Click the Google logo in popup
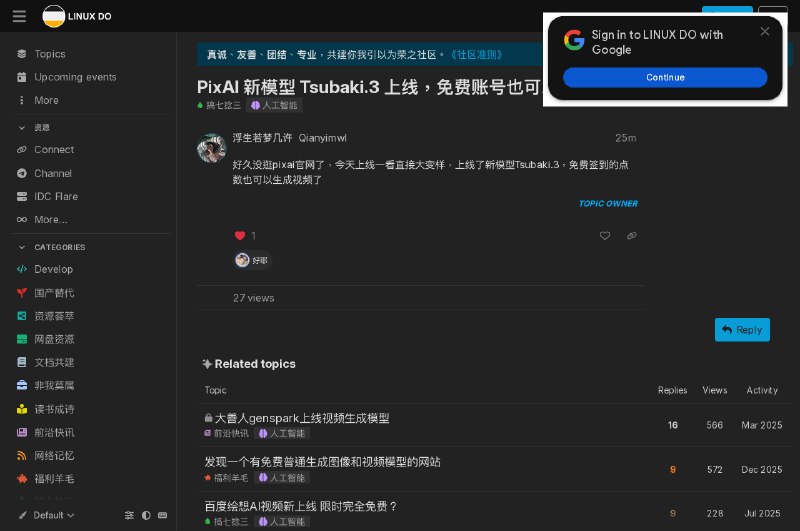The image size is (800, 531). pyautogui.click(x=574, y=40)
